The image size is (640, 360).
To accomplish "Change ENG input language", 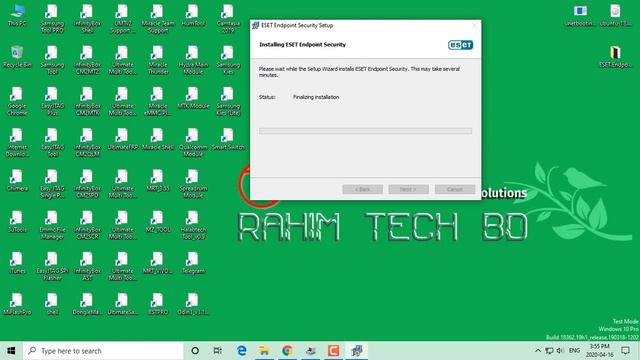I will pos(574,351).
